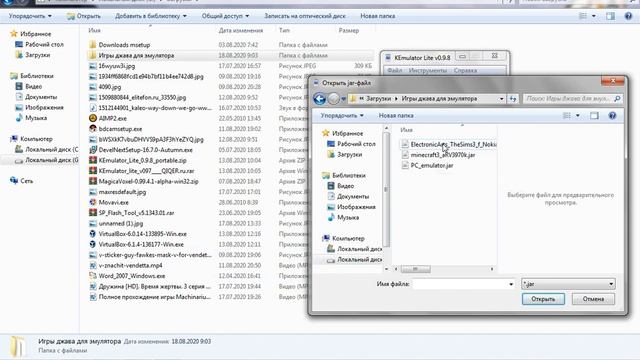Open view options arrow in jar dialog toolbar

[578, 116]
